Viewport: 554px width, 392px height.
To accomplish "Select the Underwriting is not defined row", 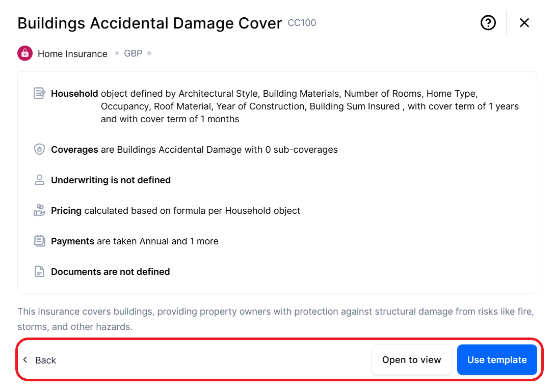I will [x=111, y=180].
